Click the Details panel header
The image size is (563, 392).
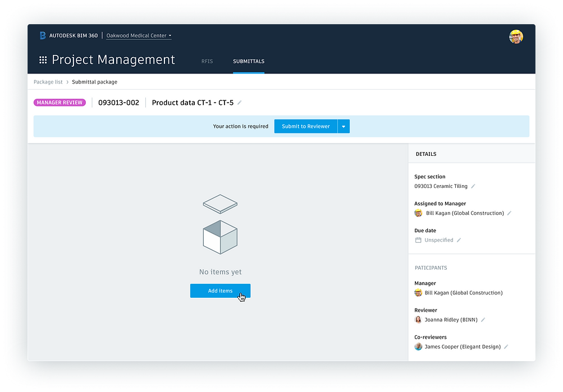(x=426, y=154)
